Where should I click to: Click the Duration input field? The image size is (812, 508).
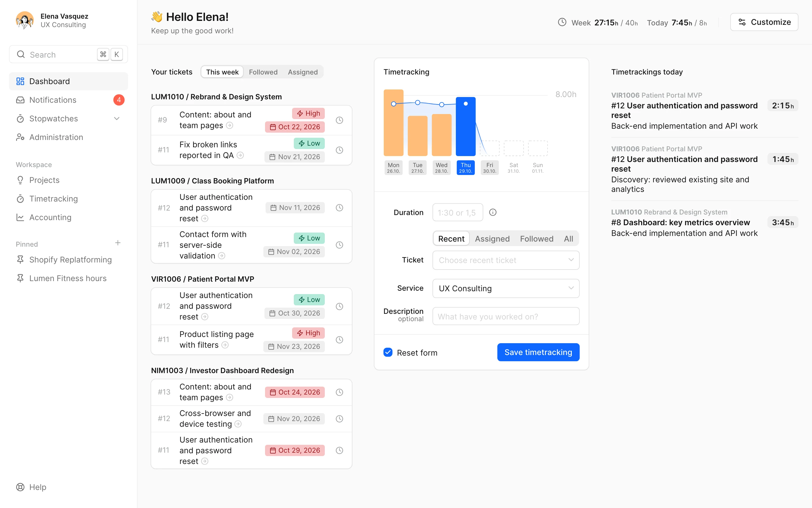click(458, 212)
